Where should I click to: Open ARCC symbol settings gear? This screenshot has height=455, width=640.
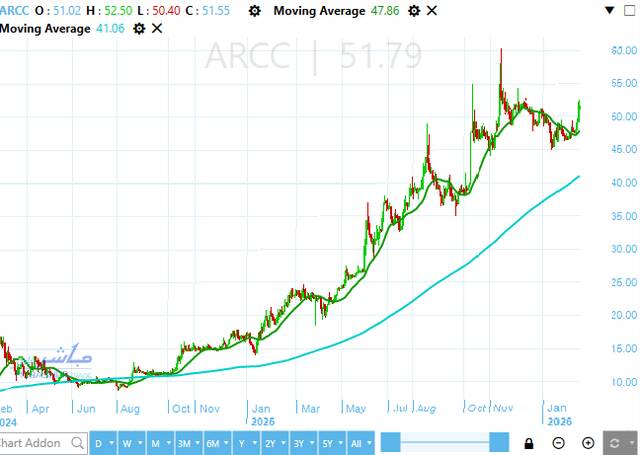(255, 10)
